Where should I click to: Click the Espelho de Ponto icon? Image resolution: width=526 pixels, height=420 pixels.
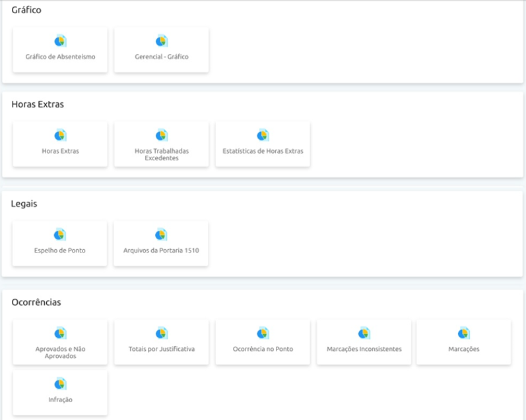59,235
